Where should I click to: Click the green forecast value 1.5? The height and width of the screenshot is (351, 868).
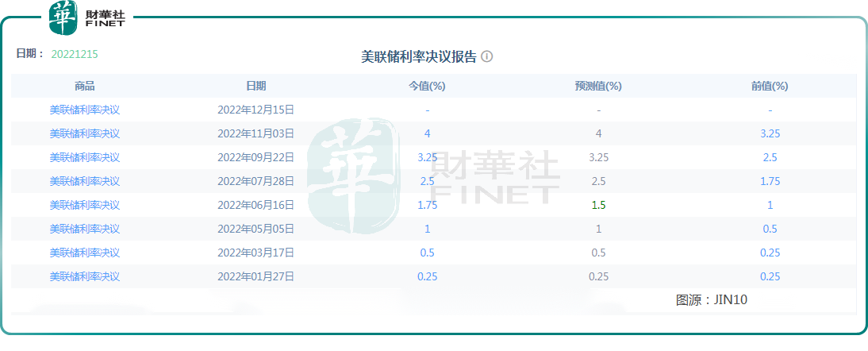click(598, 205)
